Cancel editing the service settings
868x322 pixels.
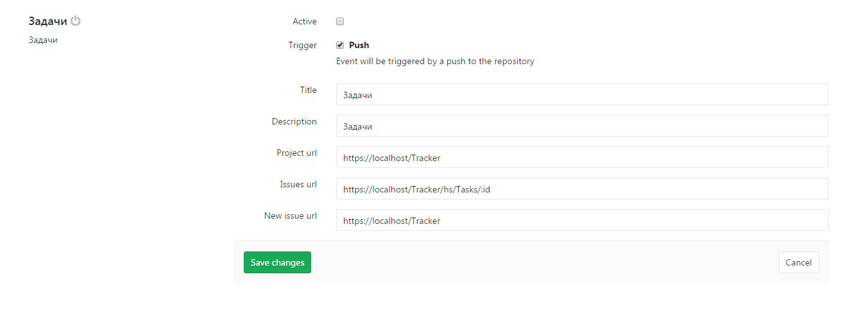click(799, 262)
